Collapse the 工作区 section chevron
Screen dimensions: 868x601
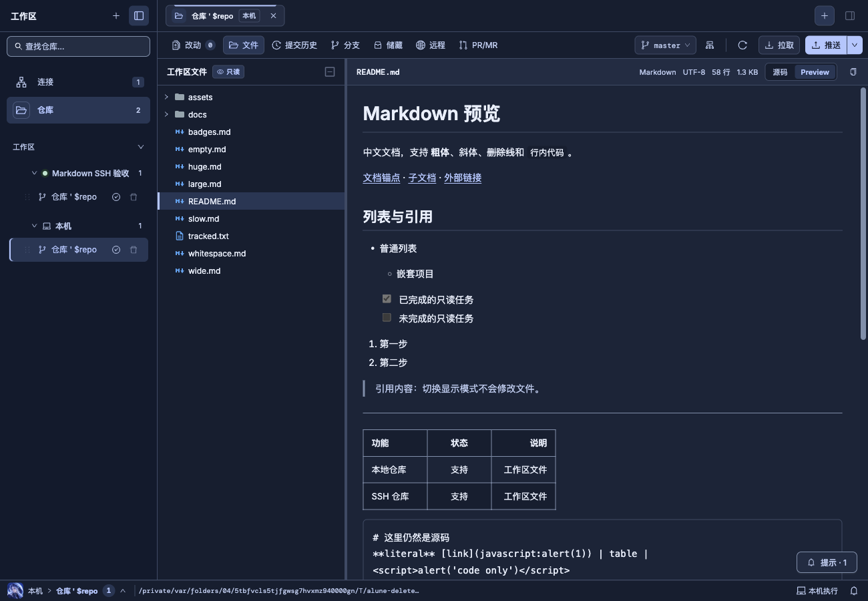coord(140,147)
